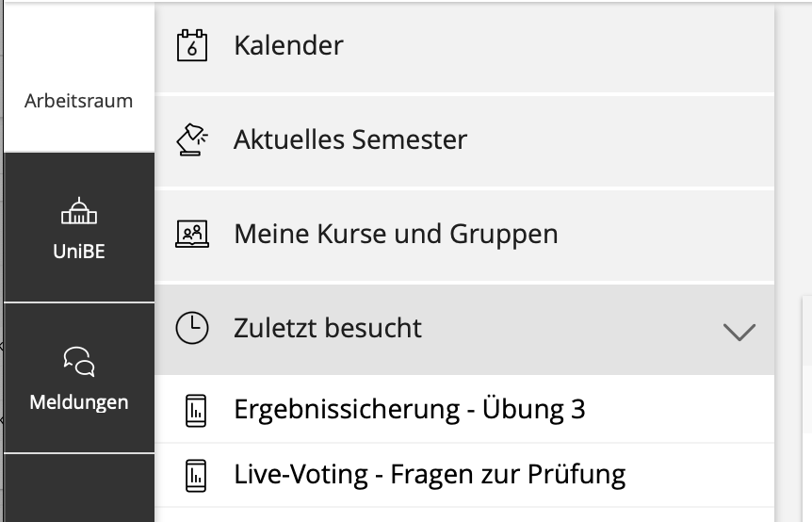Click the empty dark sidebar tile below Meldungen

pyautogui.click(x=78, y=490)
